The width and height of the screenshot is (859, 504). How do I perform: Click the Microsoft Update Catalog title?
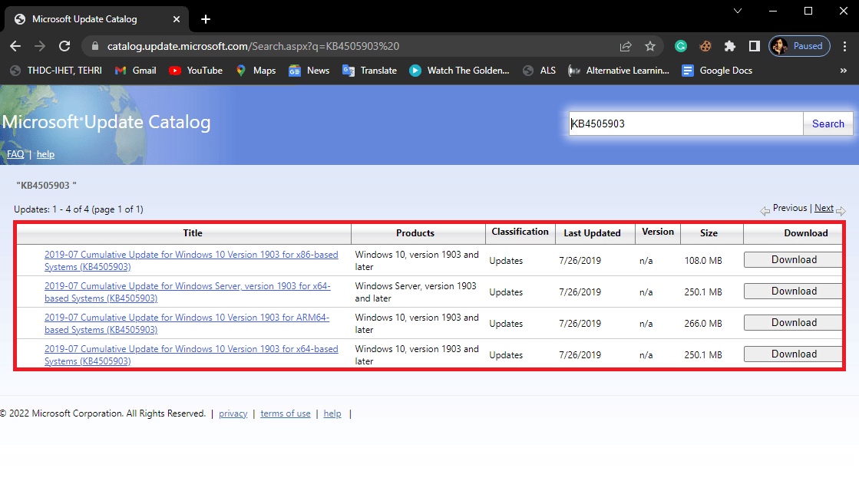click(x=106, y=122)
